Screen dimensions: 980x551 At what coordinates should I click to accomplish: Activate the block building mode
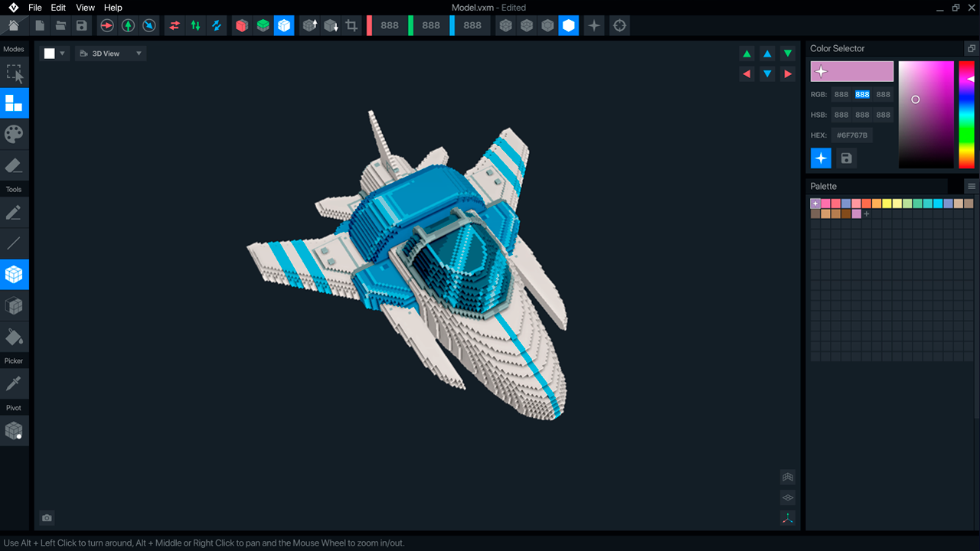14,103
